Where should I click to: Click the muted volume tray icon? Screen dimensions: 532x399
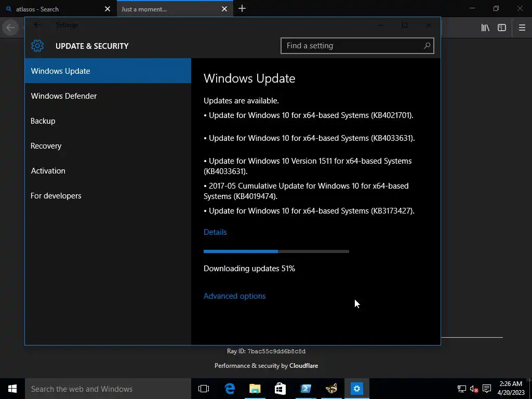(474, 389)
